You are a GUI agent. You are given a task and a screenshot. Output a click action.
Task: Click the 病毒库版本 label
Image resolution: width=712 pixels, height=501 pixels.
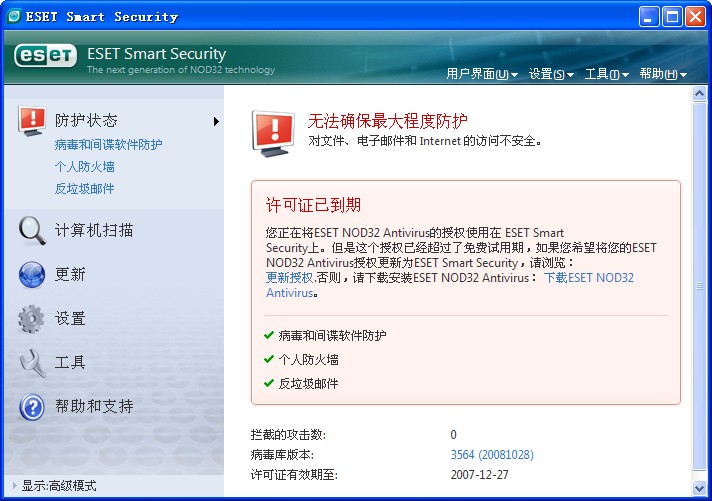(282, 455)
